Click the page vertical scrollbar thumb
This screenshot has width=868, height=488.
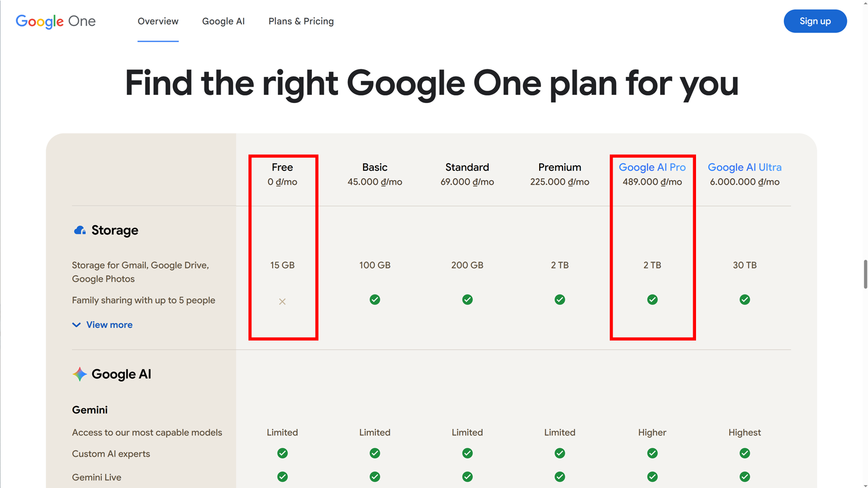tap(865, 274)
